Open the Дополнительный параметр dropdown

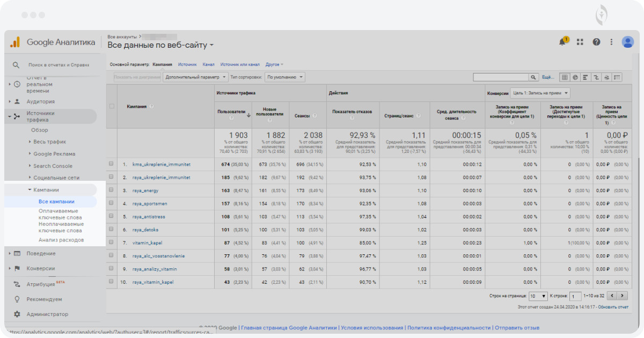tap(195, 77)
